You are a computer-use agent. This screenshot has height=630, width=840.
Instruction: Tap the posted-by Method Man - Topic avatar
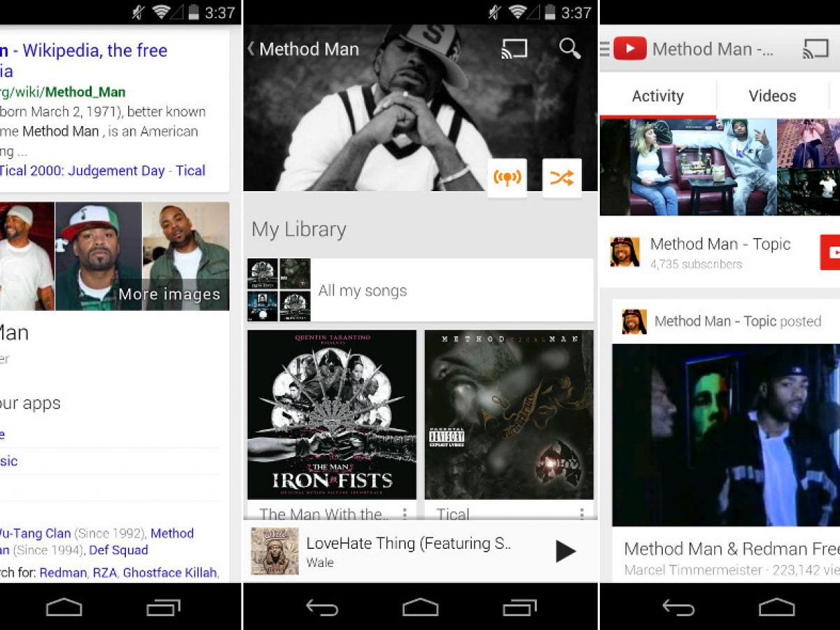click(x=634, y=321)
